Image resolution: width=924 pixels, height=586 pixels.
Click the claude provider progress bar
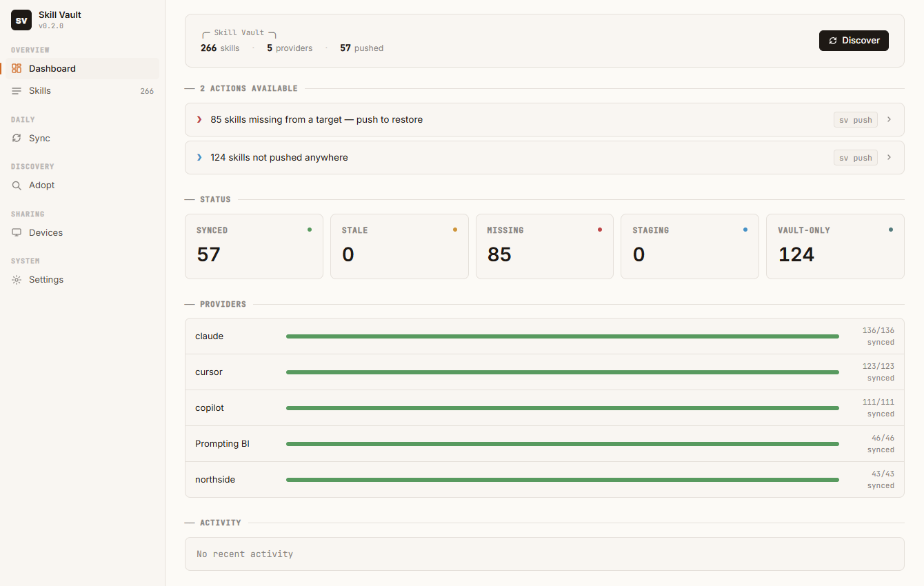563,336
